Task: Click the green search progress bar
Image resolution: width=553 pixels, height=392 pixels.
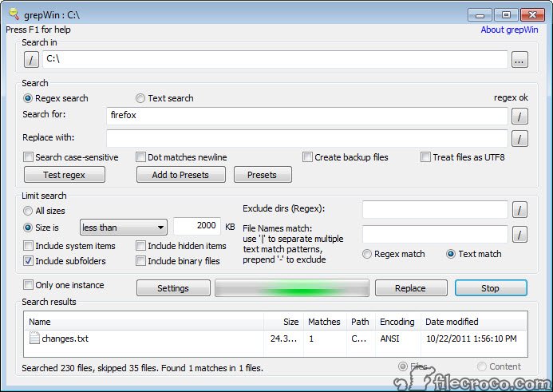Action: [x=292, y=288]
